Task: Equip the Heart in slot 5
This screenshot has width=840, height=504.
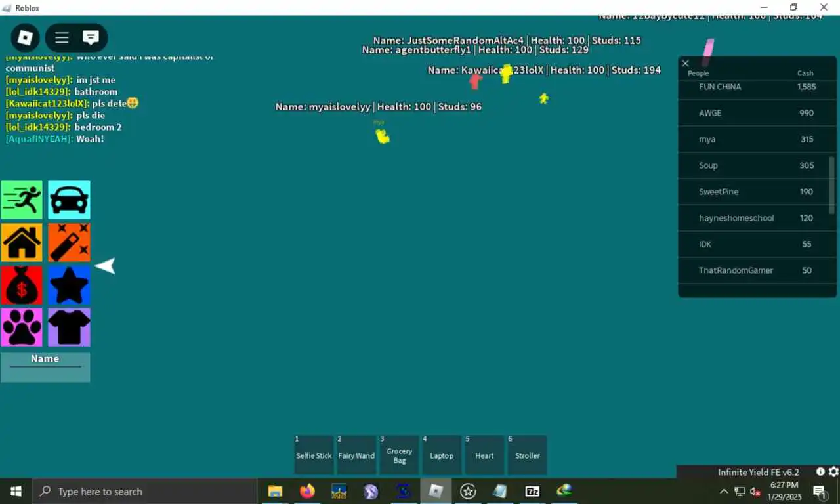Action: pyautogui.click(x=484, y=455)
